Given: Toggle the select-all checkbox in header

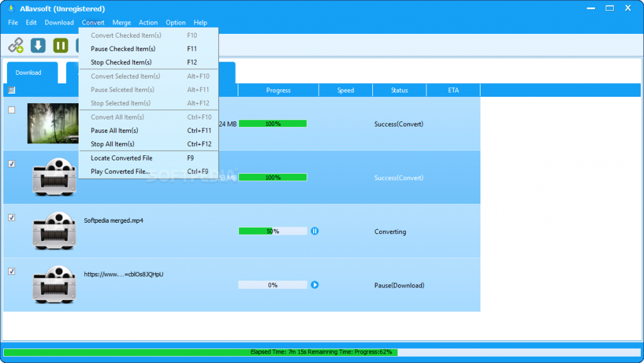Looking at the screenshot, I should pos(11,90).
